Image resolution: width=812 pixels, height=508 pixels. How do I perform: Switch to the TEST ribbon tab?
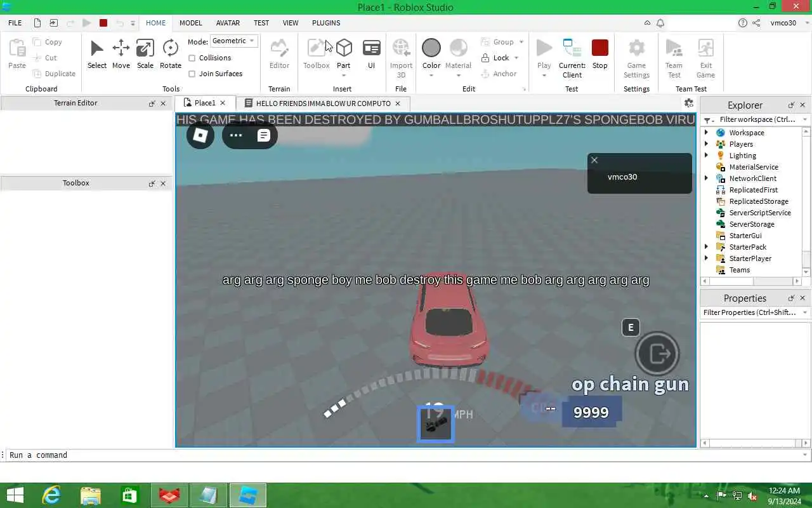point(261,23)
